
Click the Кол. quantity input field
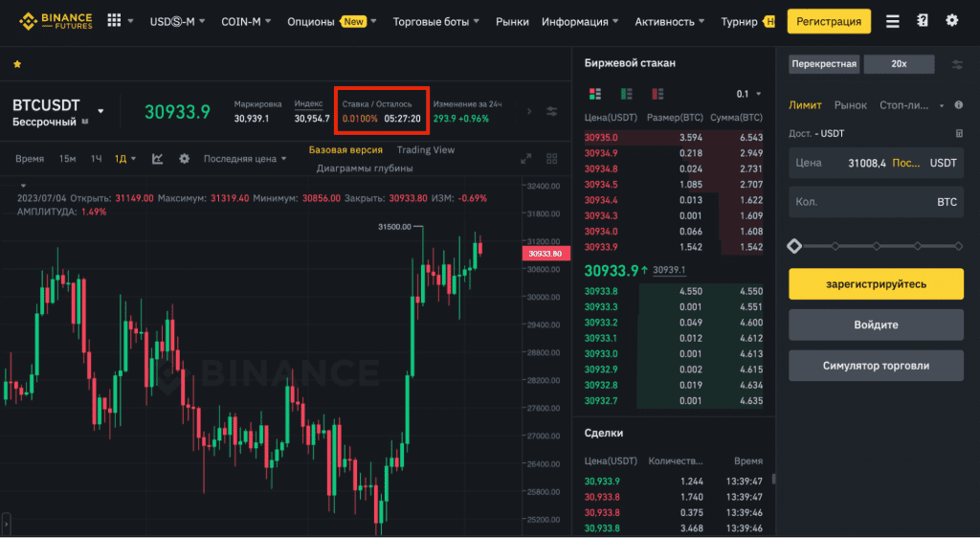pos(876,202)
